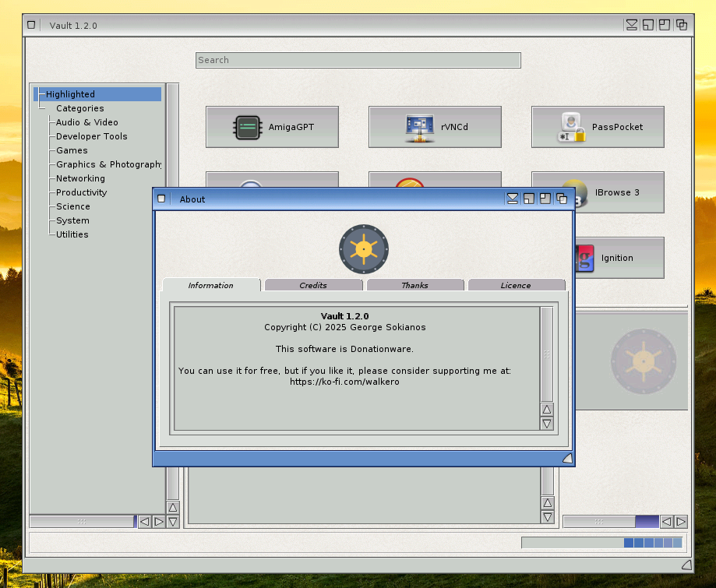Viewport: 716px width, 588px height.
Task: Click the About window resize gadget
Action: pyautogui.click(x=567, y=458)
